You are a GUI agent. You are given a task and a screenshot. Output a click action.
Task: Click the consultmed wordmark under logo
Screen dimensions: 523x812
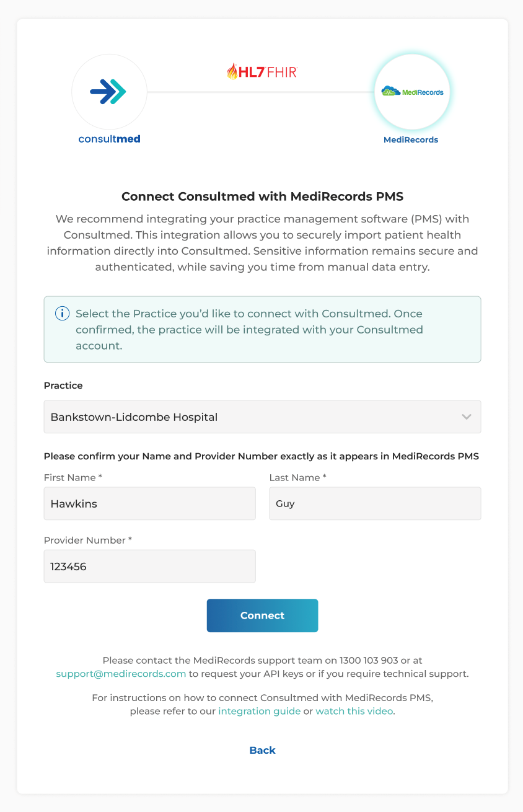pyautogui.click(x=110, y=139)
